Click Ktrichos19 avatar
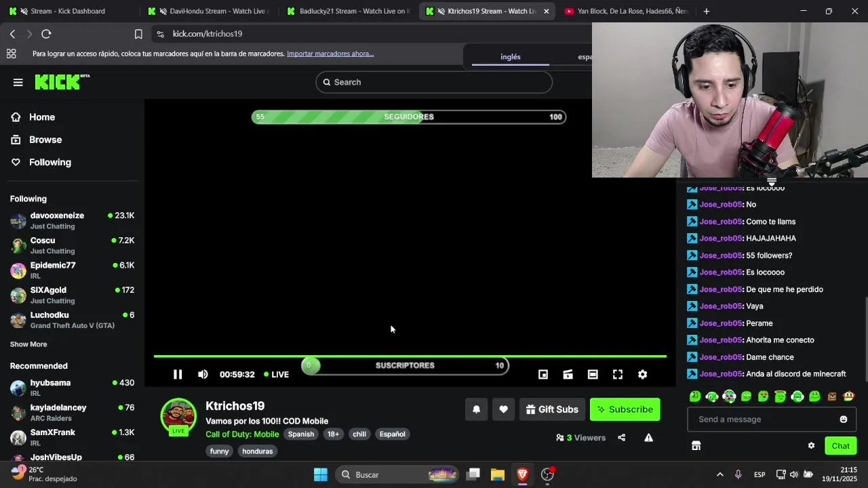 (178, 415)
